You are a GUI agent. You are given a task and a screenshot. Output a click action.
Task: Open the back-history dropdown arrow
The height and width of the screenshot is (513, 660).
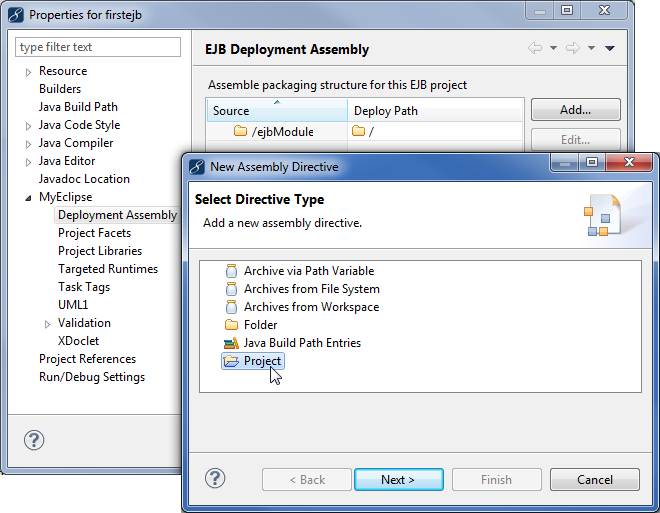554,48
